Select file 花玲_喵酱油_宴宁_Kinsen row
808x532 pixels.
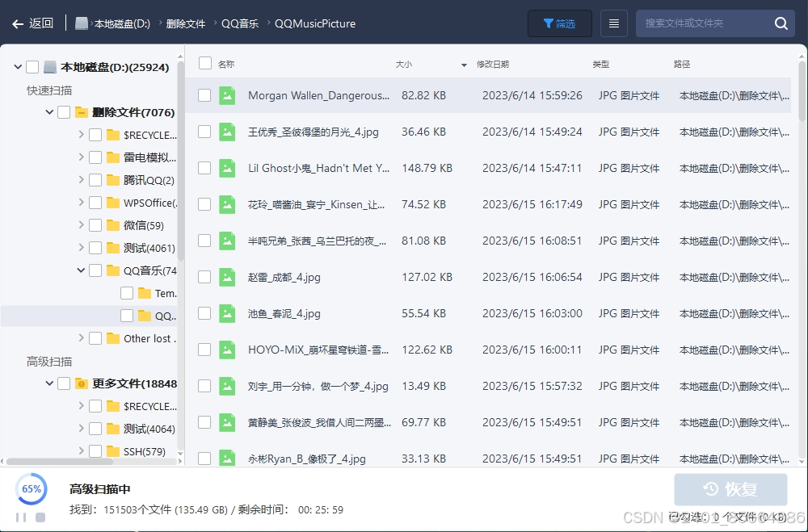coord(488,204)
